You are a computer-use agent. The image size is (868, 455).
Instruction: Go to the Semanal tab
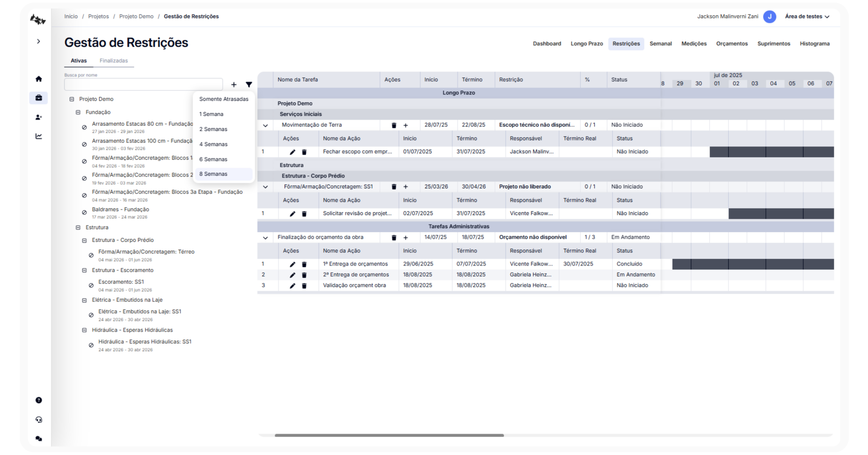point(660,44)
